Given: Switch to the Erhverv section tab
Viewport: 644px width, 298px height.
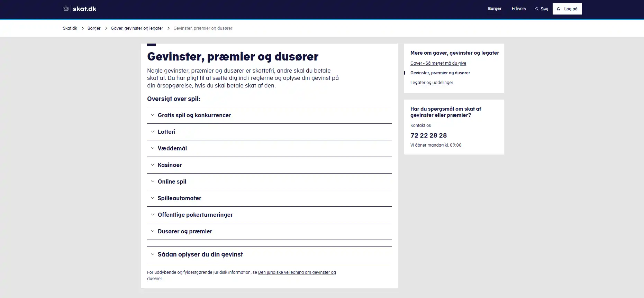Looking at the screenshot, I should [519, 9].
